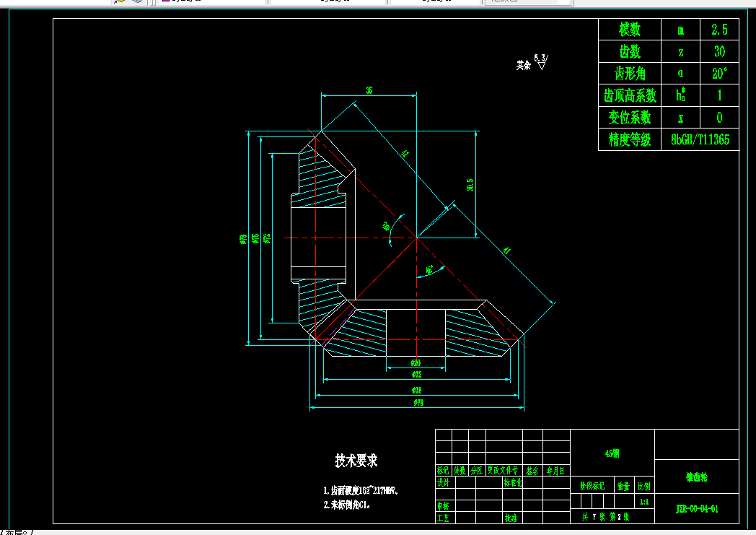Select the note 1.齿面硬度162~217HBW
756x535 pixels.
click(x=361, y=491)
